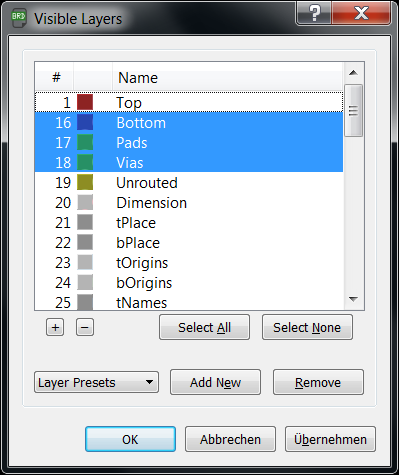Select the tPlace layer entry
The image size is (399, 475).
coord(189,222)
